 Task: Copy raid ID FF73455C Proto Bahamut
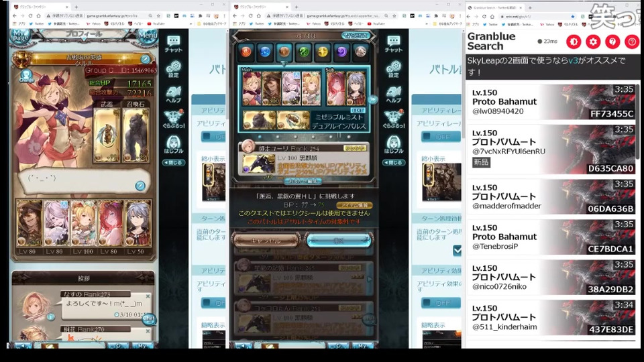pyautogui.click(x=551, y=102)
